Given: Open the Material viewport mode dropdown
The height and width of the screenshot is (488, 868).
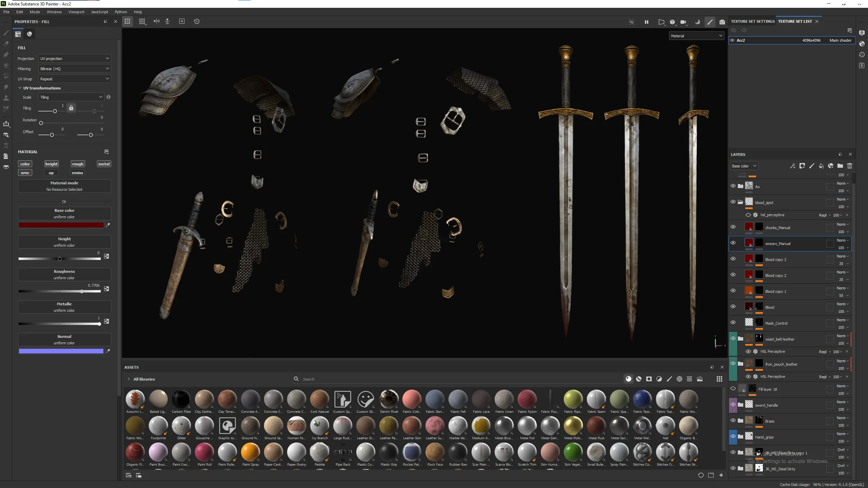Looking at the screenshot, I should (696, 36).
